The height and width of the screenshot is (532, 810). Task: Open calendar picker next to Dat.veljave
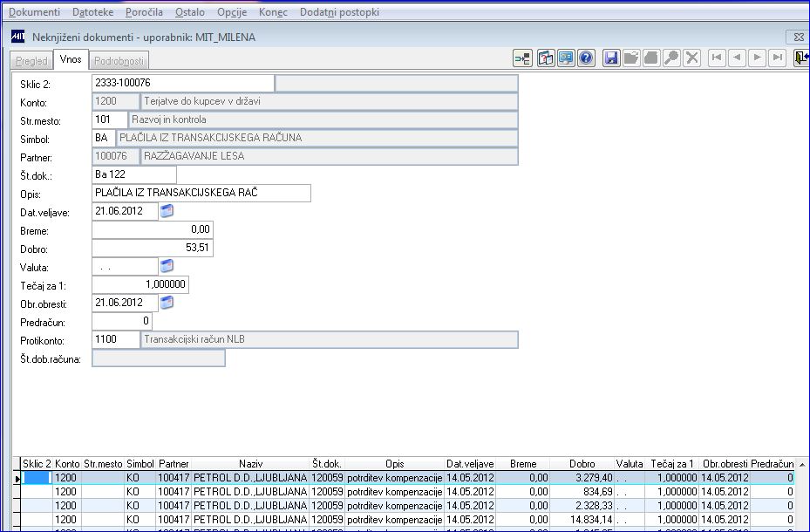[167, 211]
